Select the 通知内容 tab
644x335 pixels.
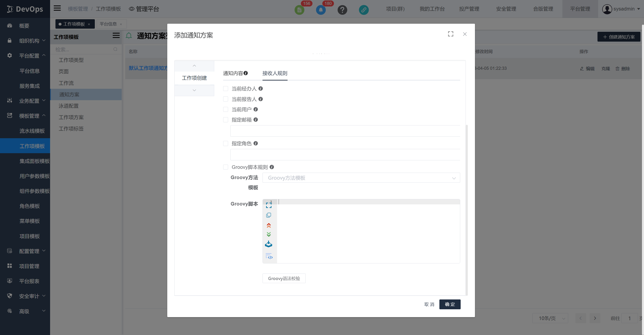pos(233,73)
